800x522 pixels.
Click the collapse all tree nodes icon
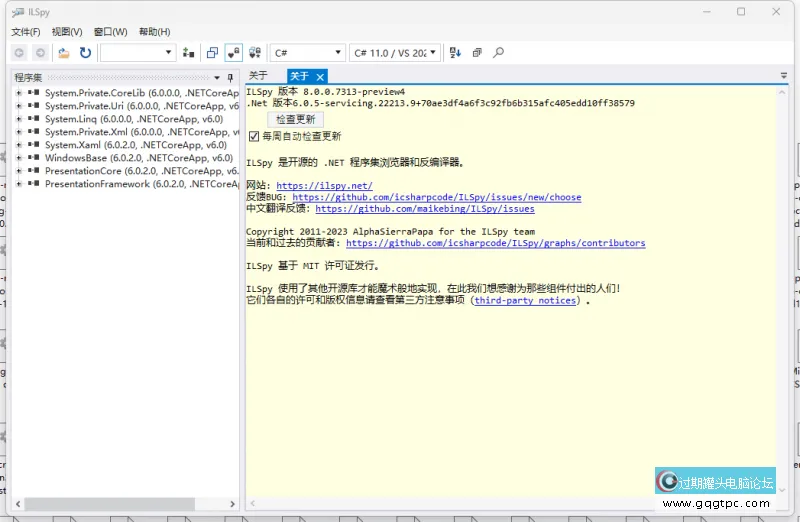point(477,53)
